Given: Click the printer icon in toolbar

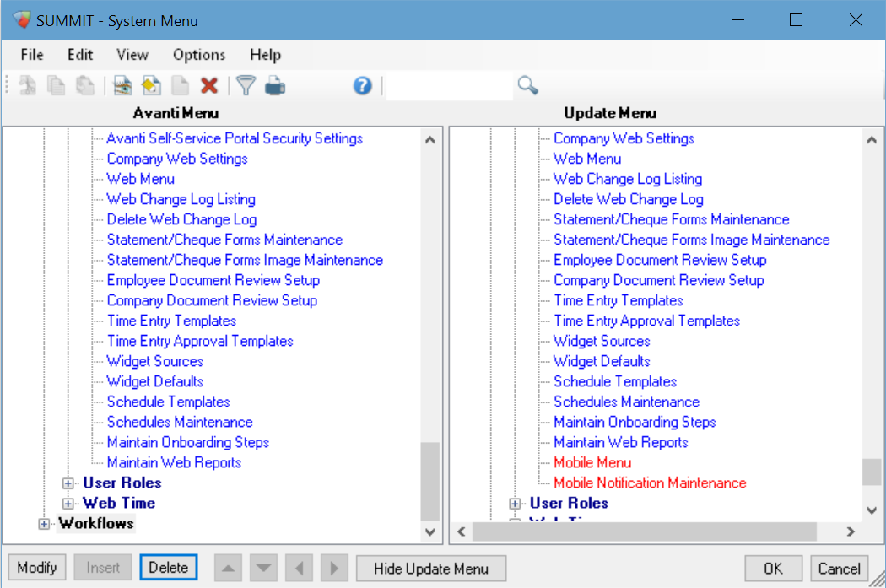Looking at the screenshot, I should pyautogui.click(x=275, y=86).
